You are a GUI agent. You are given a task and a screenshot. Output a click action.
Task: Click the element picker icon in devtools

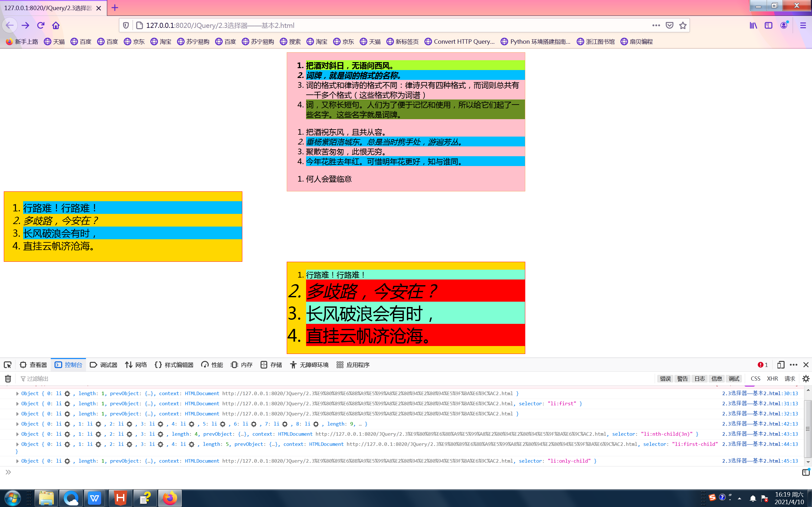pos(8,365)
